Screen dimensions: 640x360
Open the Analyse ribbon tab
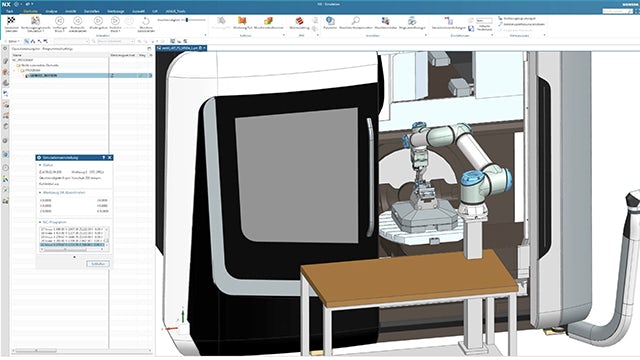pyautogui.click(x=51, y=11)
